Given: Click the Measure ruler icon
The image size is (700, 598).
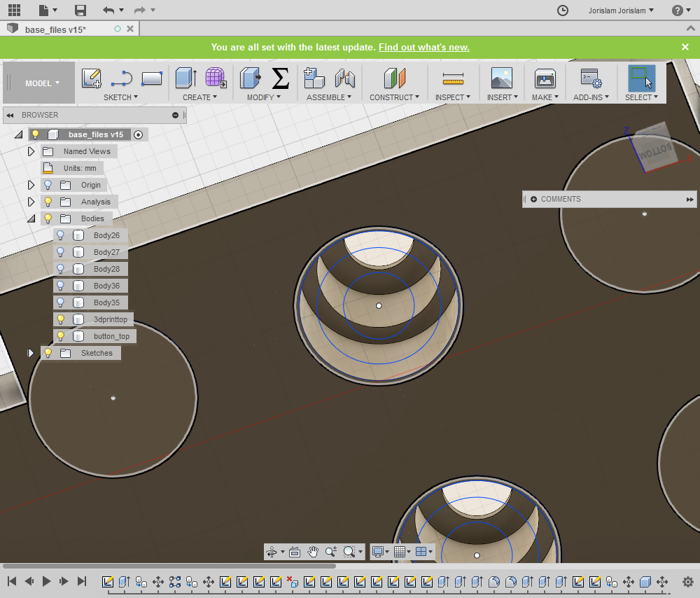Looking at the screenshot, I should (453, 78).
